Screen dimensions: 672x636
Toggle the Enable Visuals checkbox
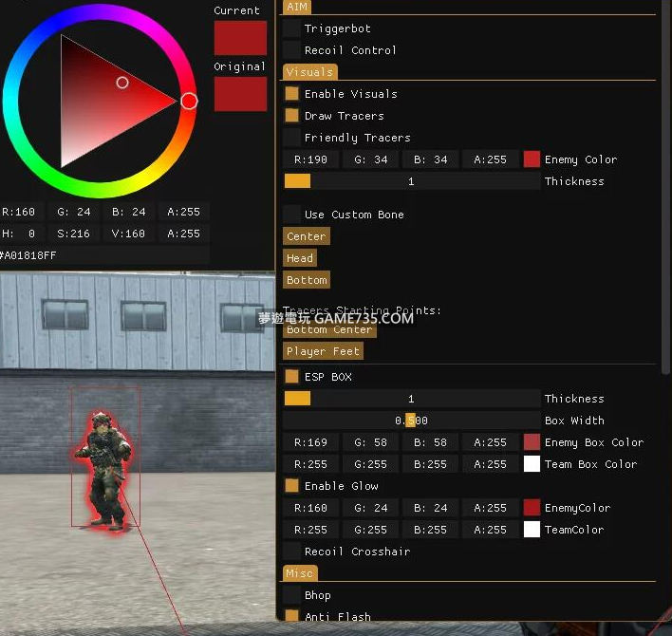coord(291,94)
